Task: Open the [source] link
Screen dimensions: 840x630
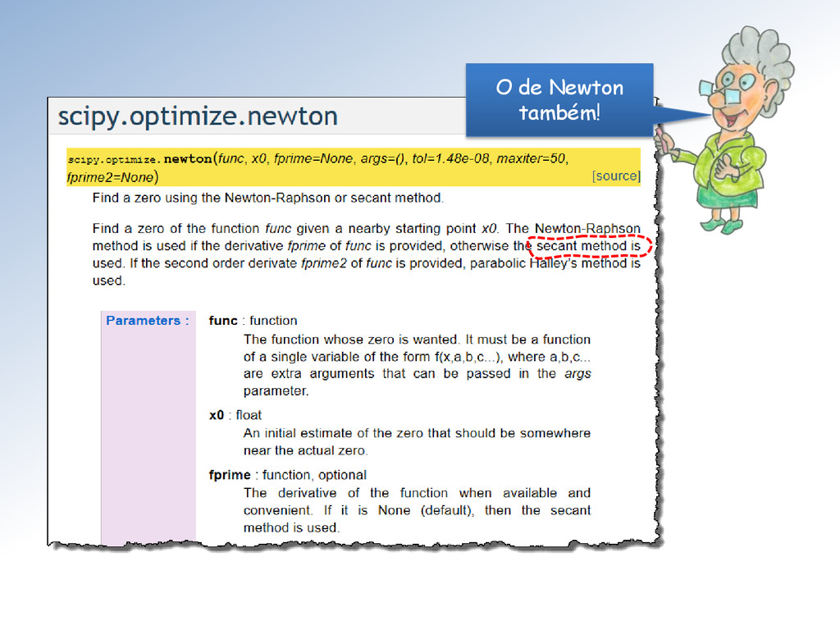Action: pos(616,176)
